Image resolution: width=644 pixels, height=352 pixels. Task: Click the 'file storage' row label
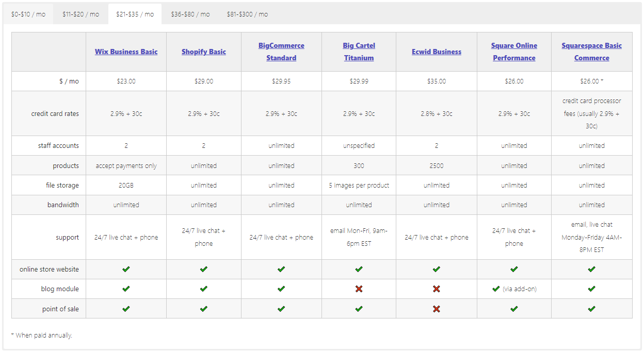pyautogui.click(x=63, y=185)
